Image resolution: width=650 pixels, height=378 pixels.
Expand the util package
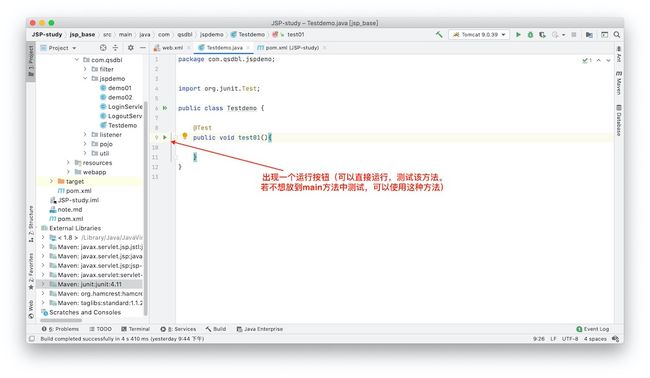click(85, 153)
